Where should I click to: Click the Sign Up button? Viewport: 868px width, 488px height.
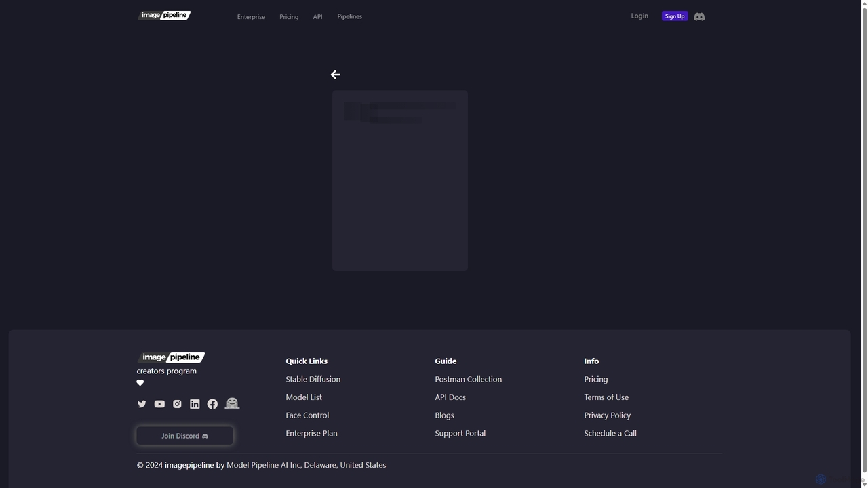pyautogui.click(x=675, y=16)
